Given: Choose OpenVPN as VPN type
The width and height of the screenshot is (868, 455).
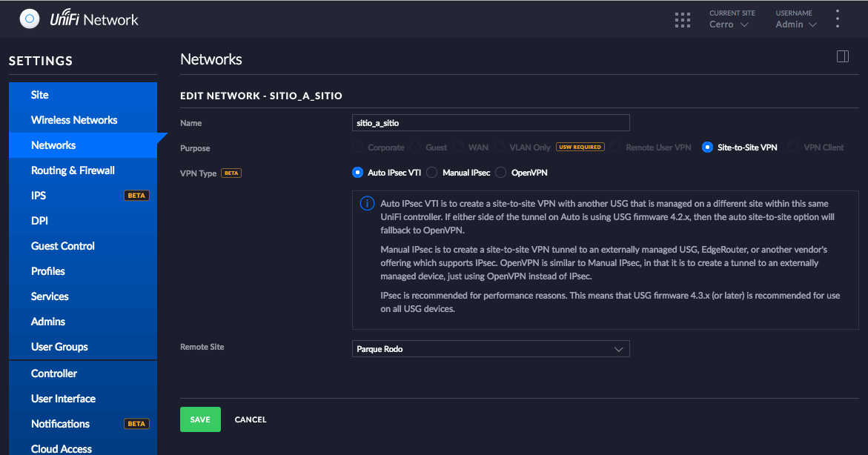Looking at the screenshot, I should (x=501, y=173).
